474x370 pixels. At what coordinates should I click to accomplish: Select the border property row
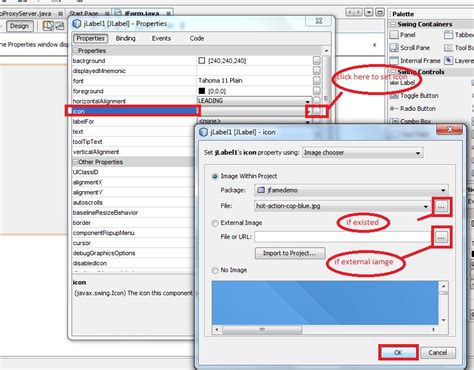click(x=134, y=223)
